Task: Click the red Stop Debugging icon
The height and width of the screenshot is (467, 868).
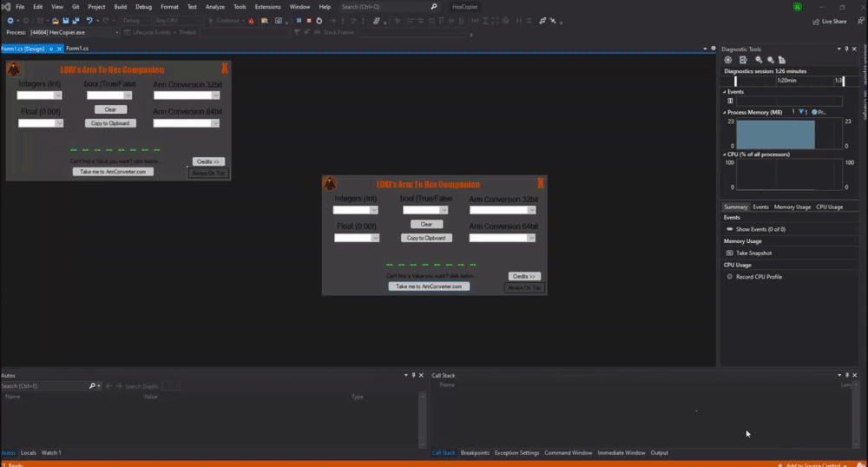Action: click(309, 21)
